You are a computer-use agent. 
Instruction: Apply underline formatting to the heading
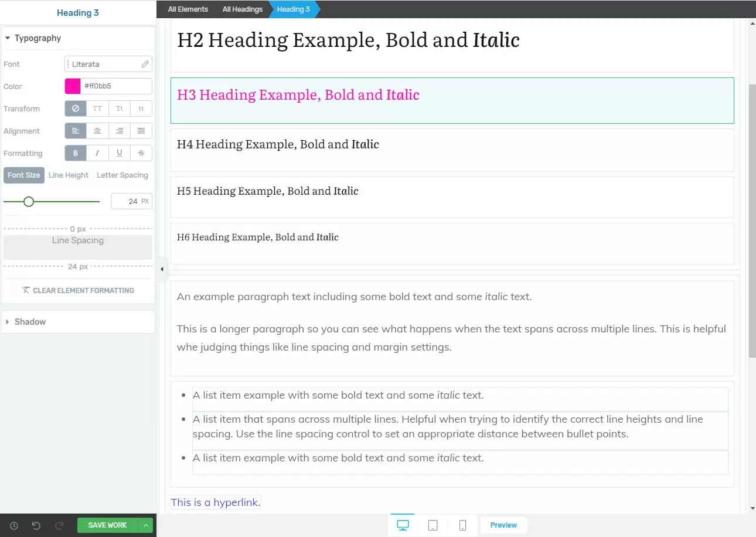(x=119, y=153)
